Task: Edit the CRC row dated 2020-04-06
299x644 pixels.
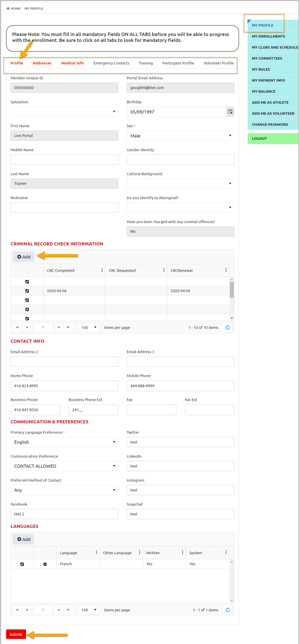Action: coord(27,291)
